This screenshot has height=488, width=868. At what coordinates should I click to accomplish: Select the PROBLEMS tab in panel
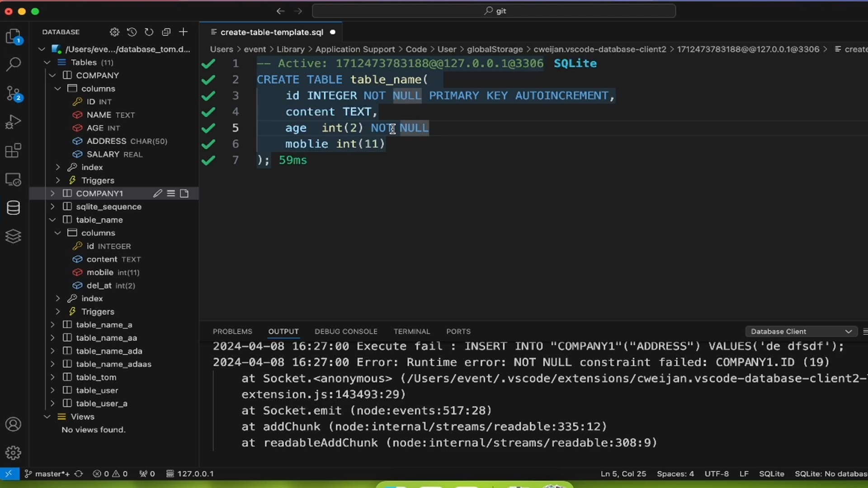[232, 331]
